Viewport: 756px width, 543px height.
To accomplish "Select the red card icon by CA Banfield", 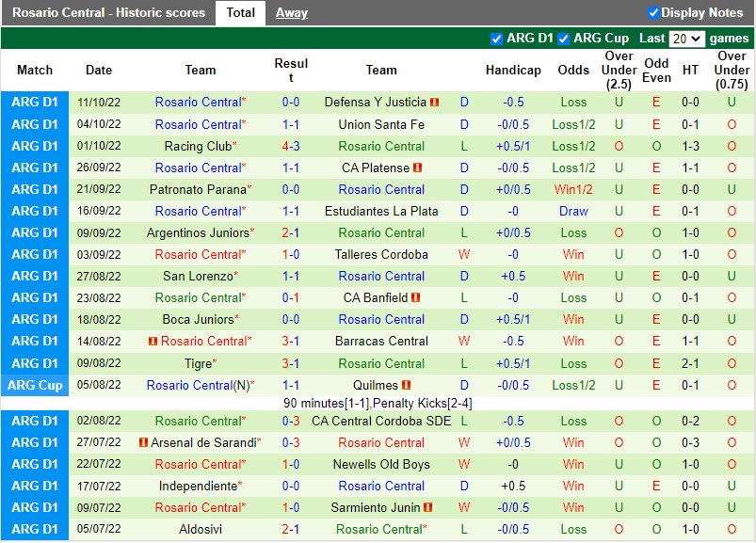I will click(x=417, y=297).
